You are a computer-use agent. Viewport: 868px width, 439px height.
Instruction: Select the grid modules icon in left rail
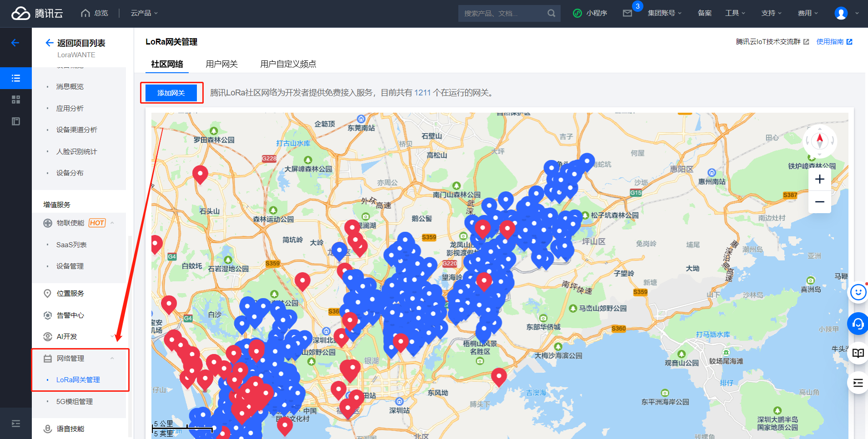(16, 100)
